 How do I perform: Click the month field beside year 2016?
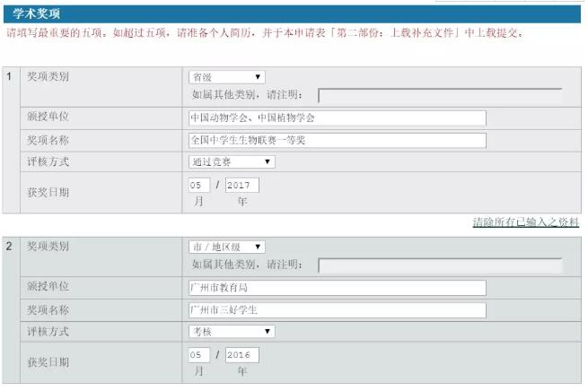[198, 354]
